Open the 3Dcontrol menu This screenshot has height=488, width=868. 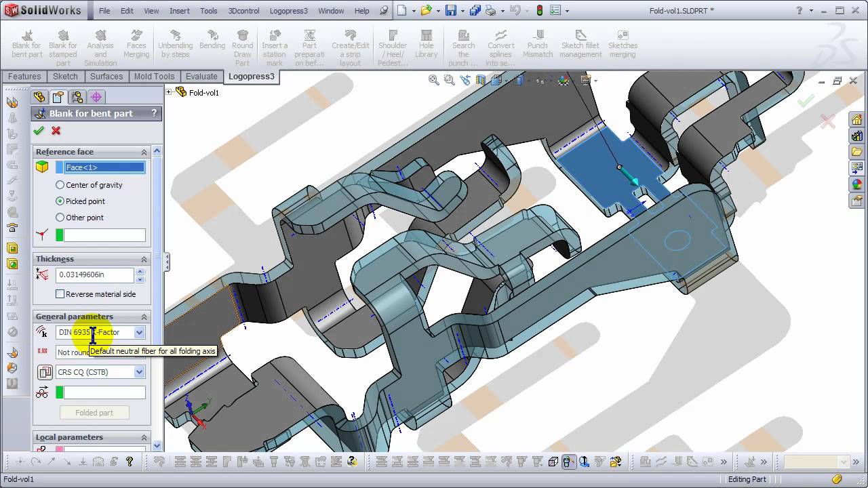245,11
